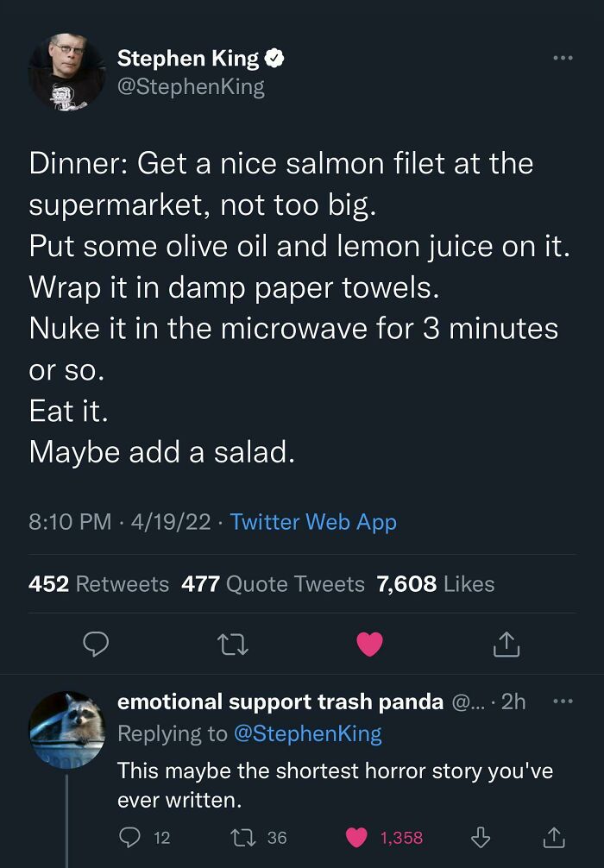
Task: Open the share options via upload icon
Action: tap(506, 644)
